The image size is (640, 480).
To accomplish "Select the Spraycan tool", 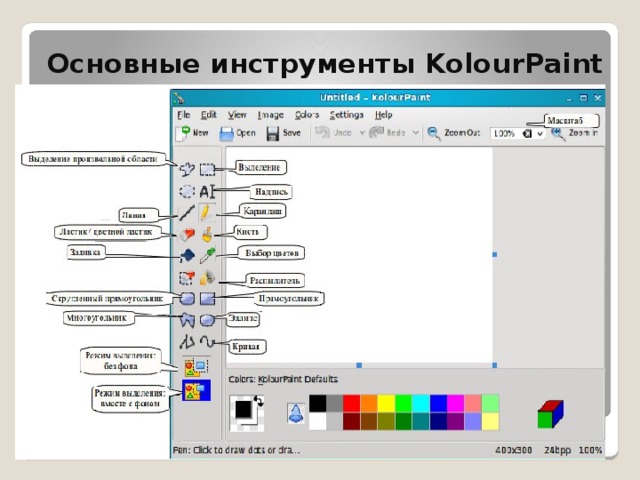I will point(207,278).
